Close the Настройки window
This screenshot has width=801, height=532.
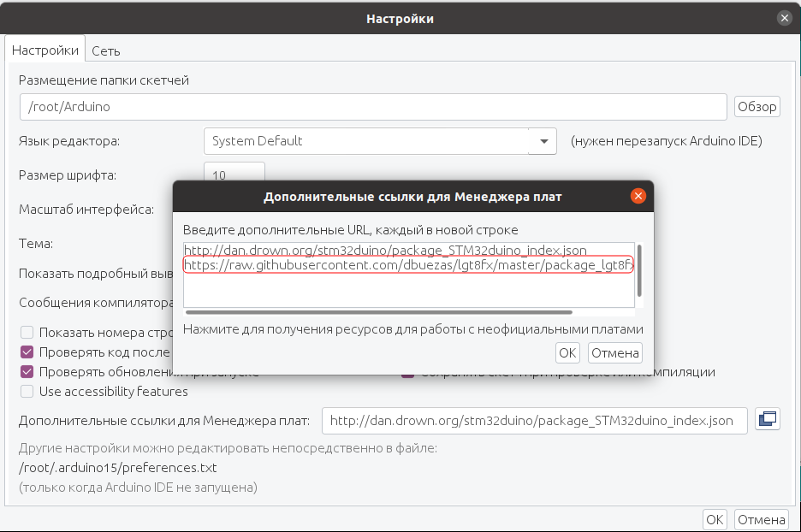coord(785,18)
